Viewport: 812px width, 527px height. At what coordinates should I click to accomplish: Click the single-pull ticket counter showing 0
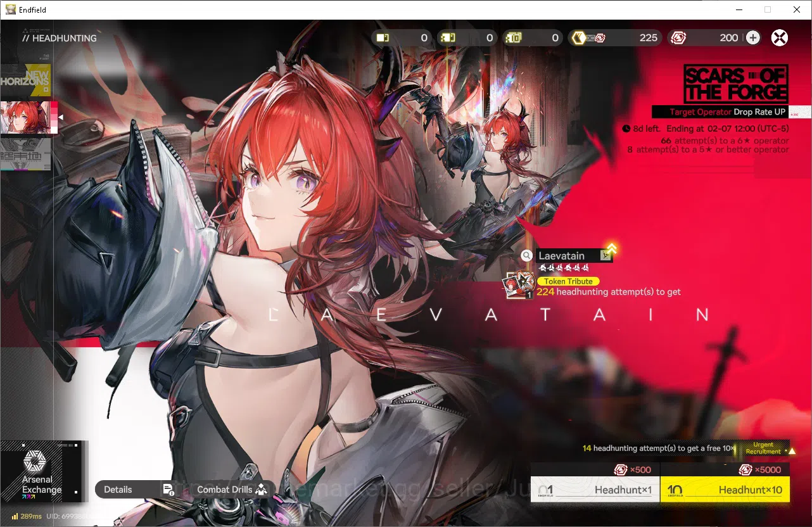click(402, 38)
